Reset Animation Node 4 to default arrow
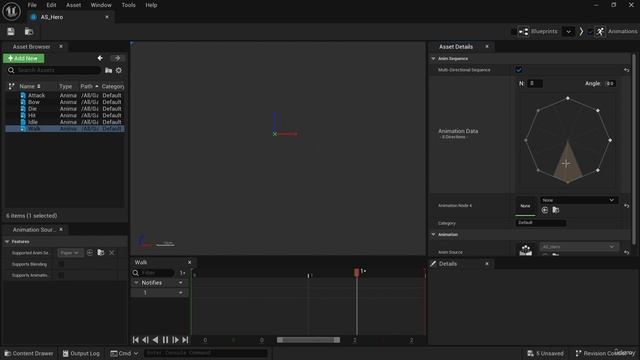The width and height of the screenshot is (640, 360). pyautogui.click(x=627, y=206)
